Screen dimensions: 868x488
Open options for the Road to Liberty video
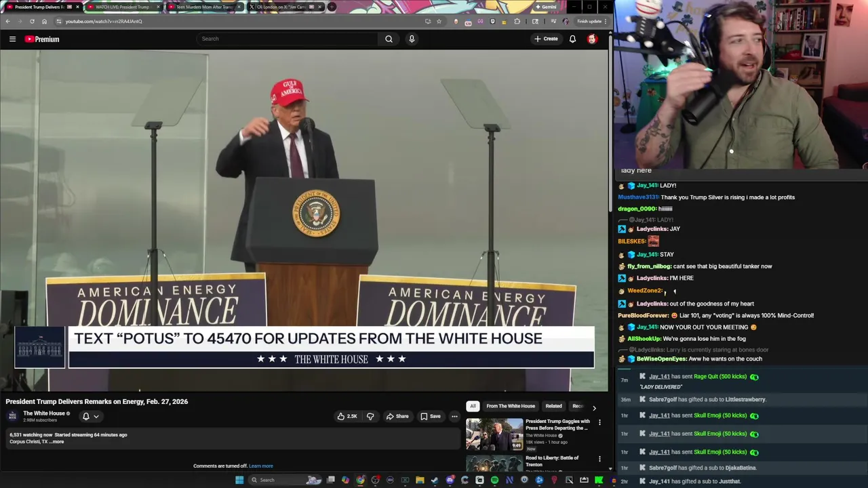coord(599,459)
